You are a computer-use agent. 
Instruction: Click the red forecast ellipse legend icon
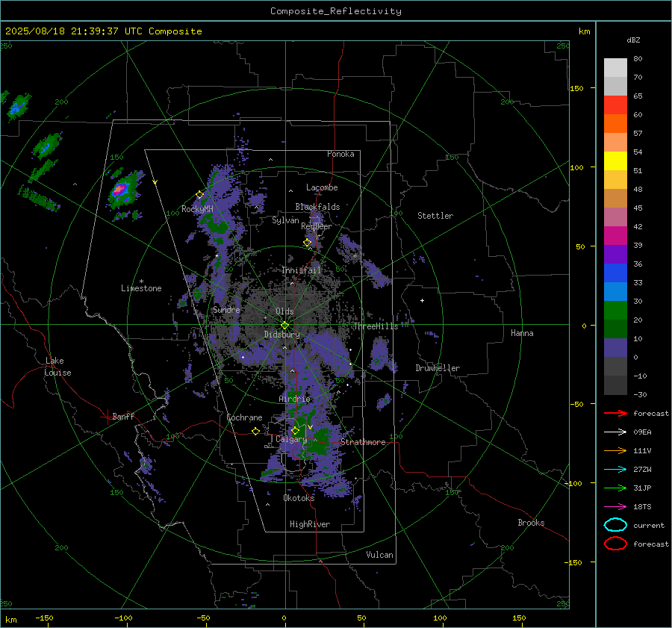[615, 544]
